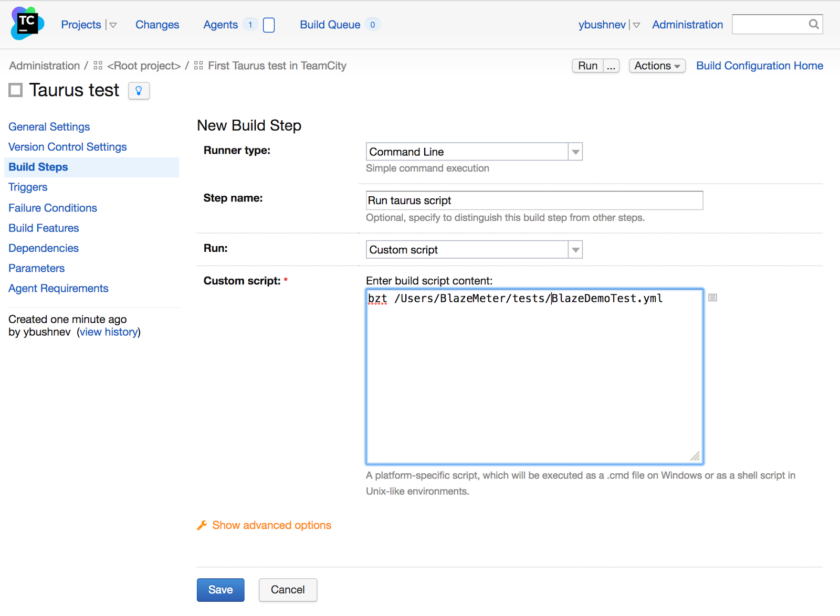Click the Cancel button
840x616 pixels.
click(x=288, y=590)
